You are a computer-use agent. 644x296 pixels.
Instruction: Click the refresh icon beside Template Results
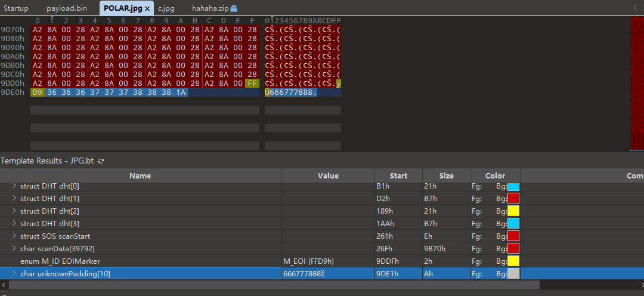[101, 161]
